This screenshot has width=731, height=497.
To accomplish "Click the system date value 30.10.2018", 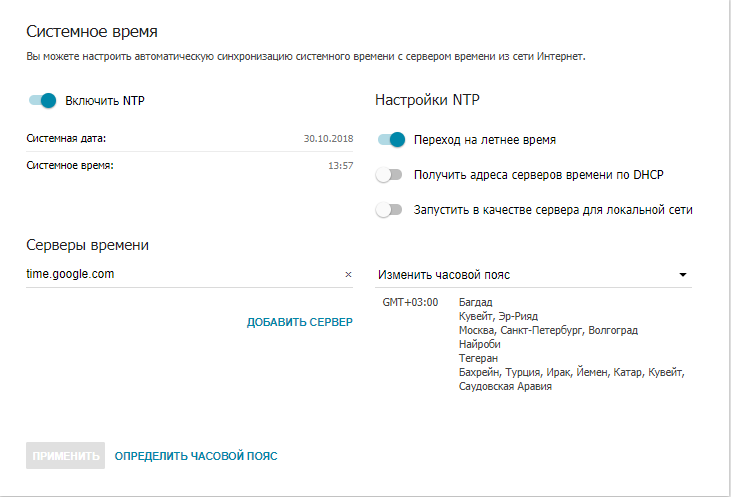I will pos(328,138).
